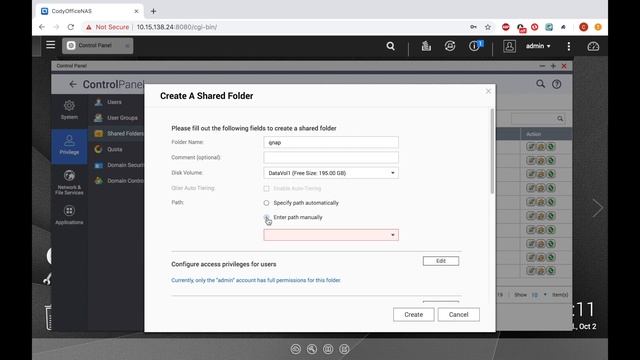Click the admin account permissions notice link
This screenshot has width=640, height=360.
coord(256,280)
